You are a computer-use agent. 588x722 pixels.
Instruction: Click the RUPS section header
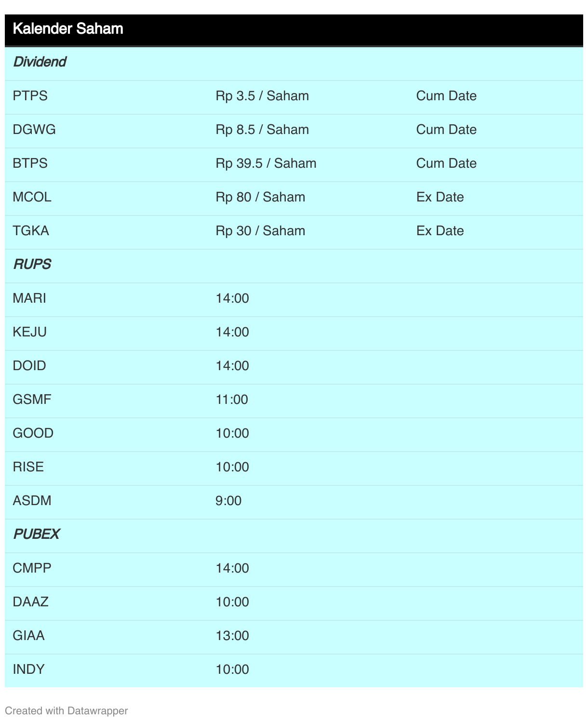click(32, 265)
